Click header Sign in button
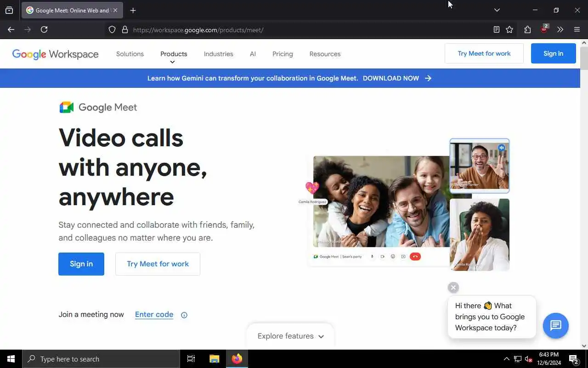Screen dimensions: 588x368 coord(553,53)
